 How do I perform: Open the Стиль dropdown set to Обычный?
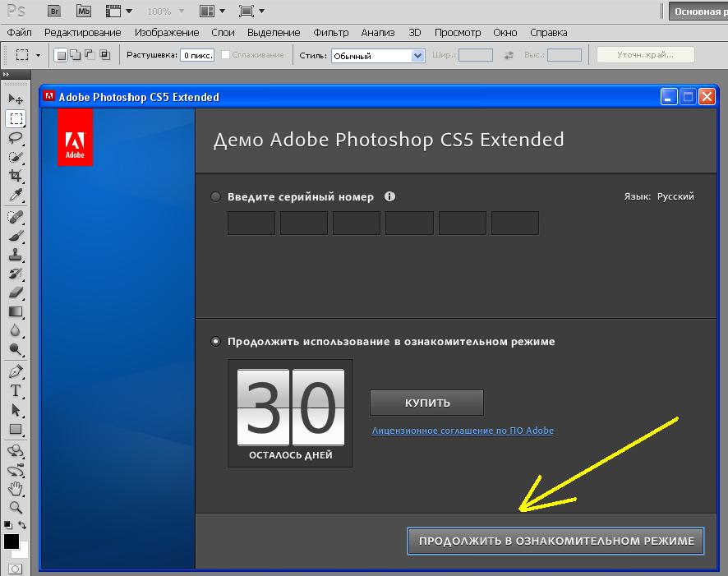click(x=378, y=56)
